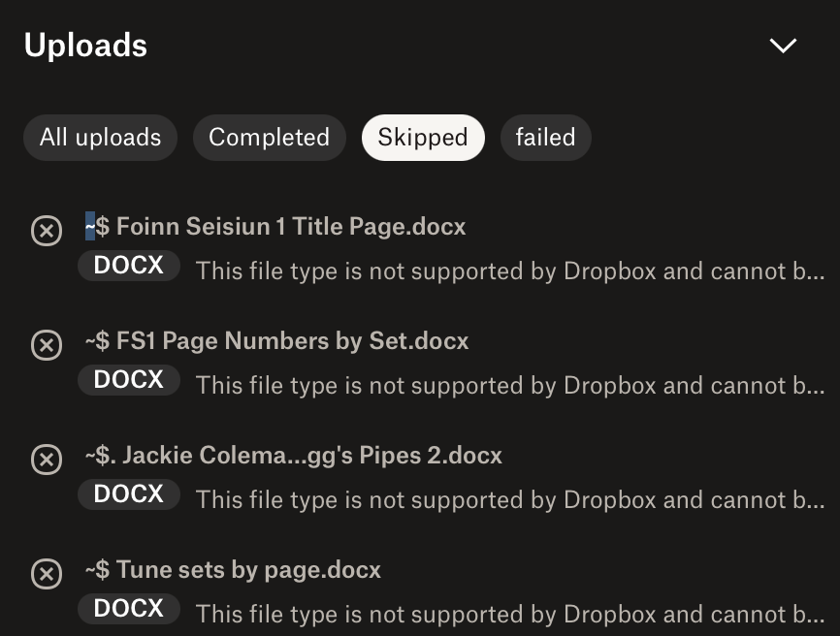Click X icon beside FS1 Page Numbers

(x=47, y=345)
